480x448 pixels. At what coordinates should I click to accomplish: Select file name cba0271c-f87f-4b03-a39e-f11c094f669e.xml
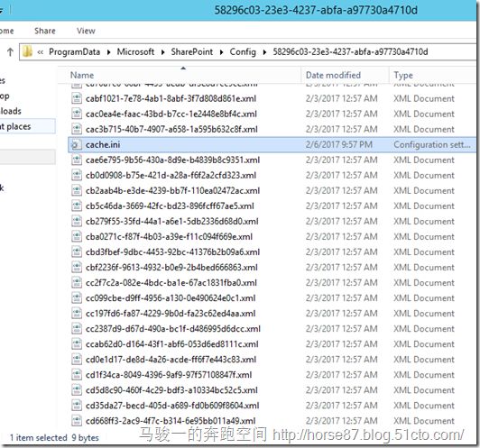pyautogui.click(x=169, y=236)
